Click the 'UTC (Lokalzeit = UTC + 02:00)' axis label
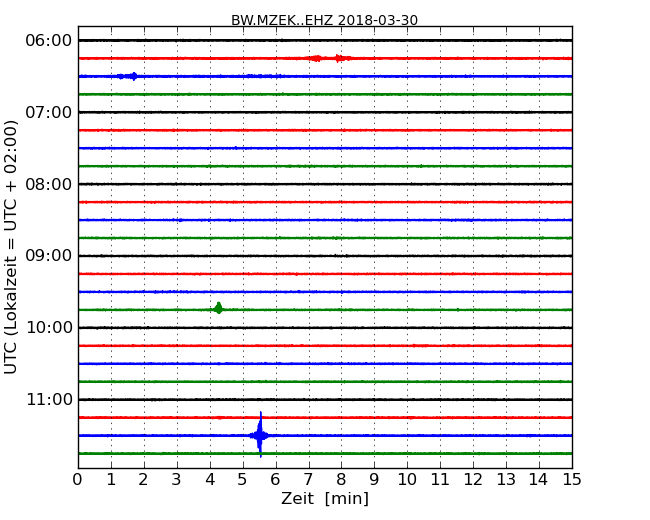 12,246
